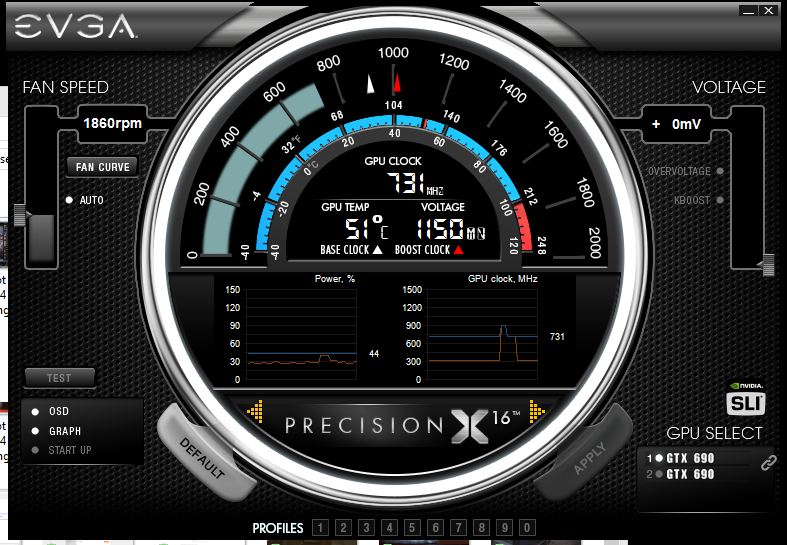Enable the START UP option
This screenshot has width=787, height=545.
(x=35, y=450)
